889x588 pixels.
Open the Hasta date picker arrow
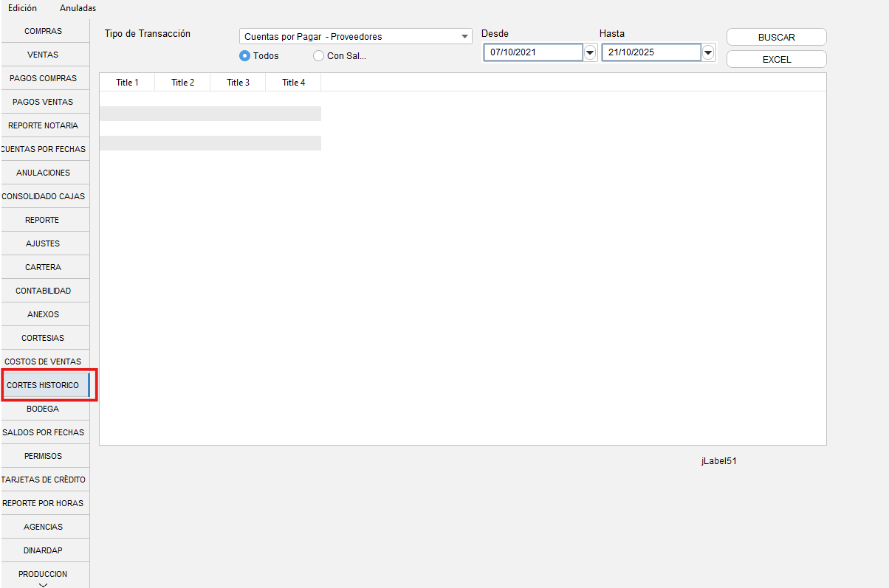(x=708, y=52)
